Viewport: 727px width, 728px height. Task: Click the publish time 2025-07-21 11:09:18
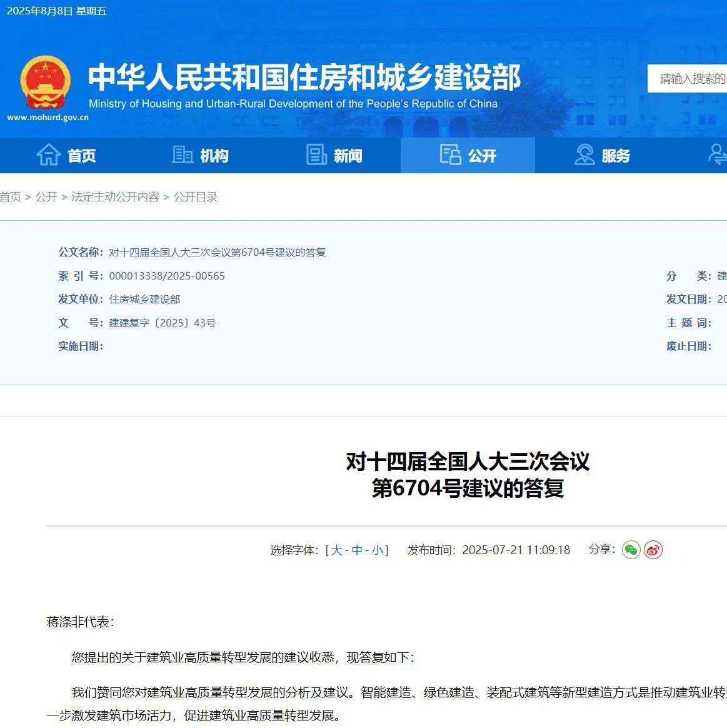[x=516, y=550]
